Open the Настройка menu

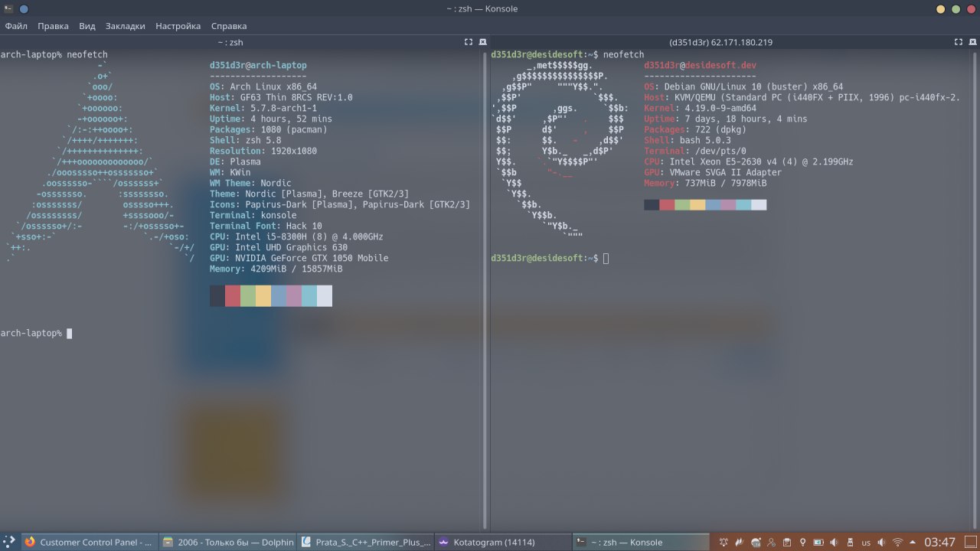[178, 25]
